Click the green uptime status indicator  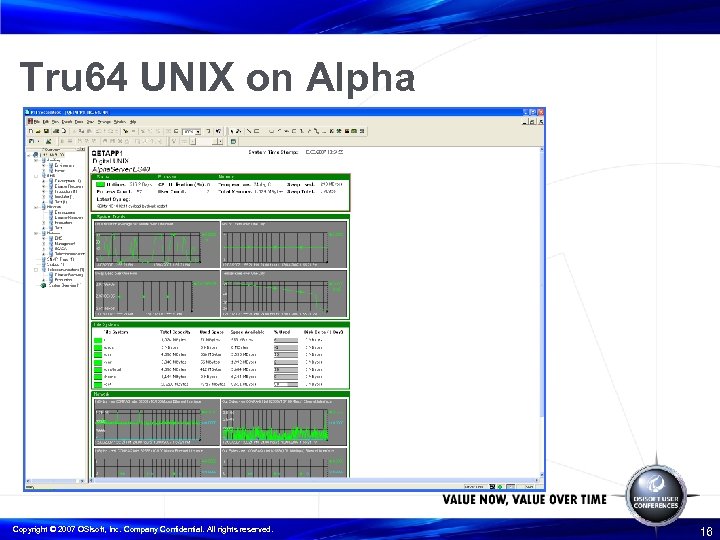(100, 184)
